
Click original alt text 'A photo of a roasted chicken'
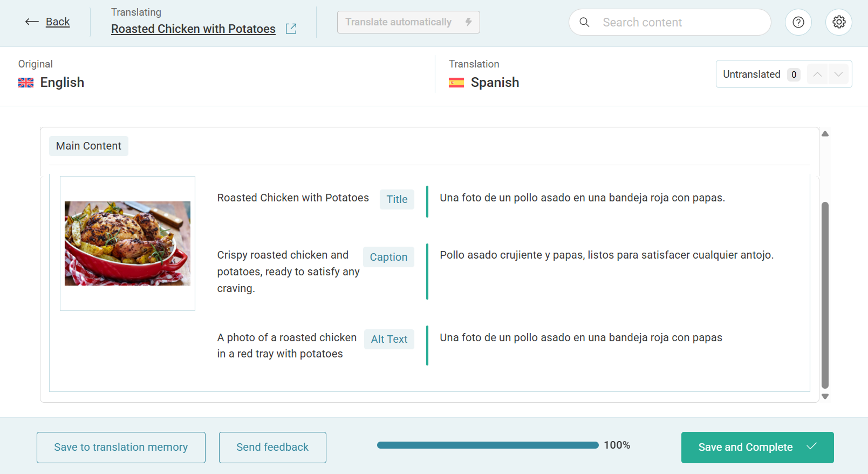(x=286, y=346)
